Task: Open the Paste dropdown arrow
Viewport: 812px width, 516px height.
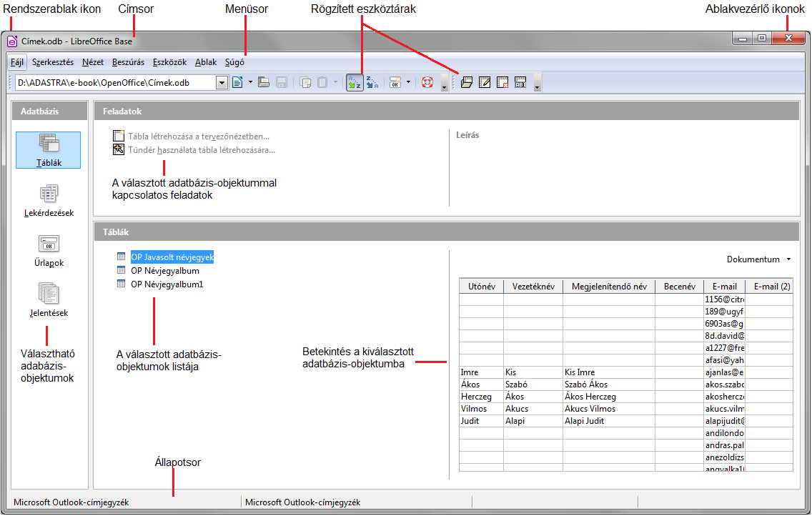Action: click(335, 82)
